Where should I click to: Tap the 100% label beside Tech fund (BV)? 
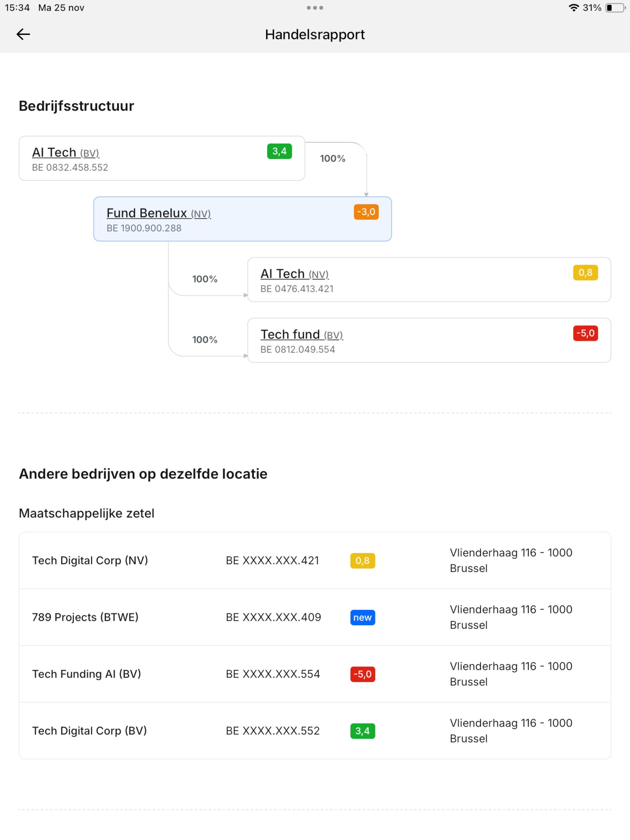205,339
